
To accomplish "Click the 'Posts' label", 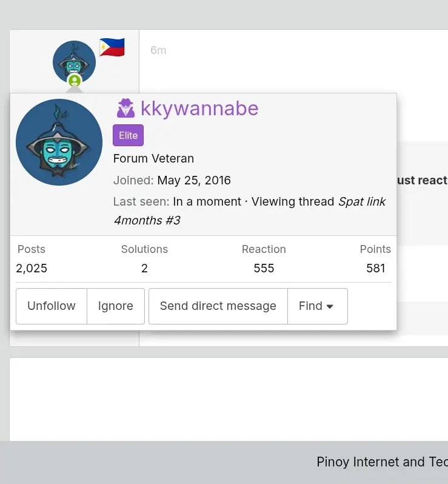I will (32, 249).
